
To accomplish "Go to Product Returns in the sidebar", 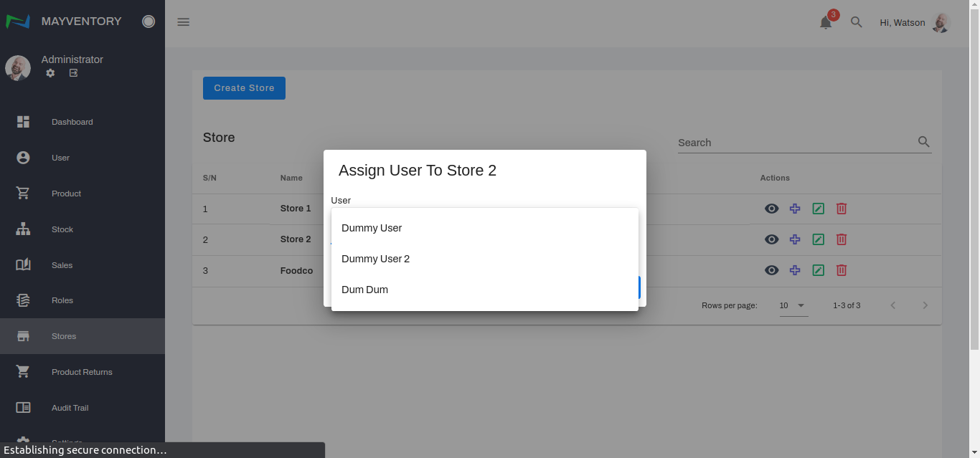I will pyautogui.click(x=82, y=372).
